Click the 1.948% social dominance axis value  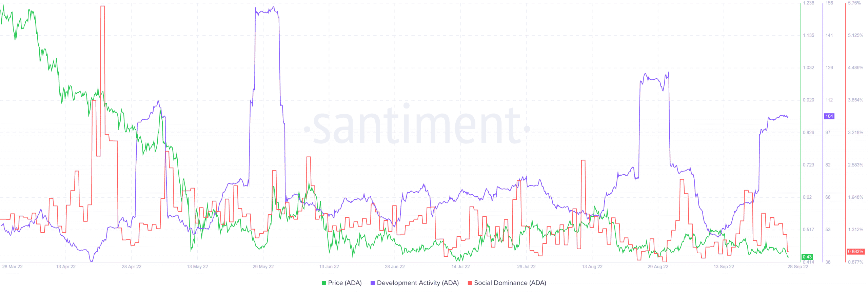pos(855,197)
